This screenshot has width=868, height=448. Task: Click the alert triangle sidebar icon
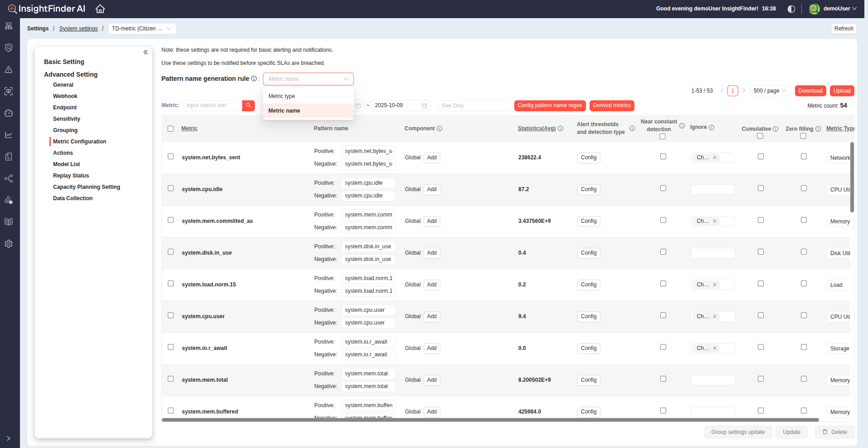point(9,69)
